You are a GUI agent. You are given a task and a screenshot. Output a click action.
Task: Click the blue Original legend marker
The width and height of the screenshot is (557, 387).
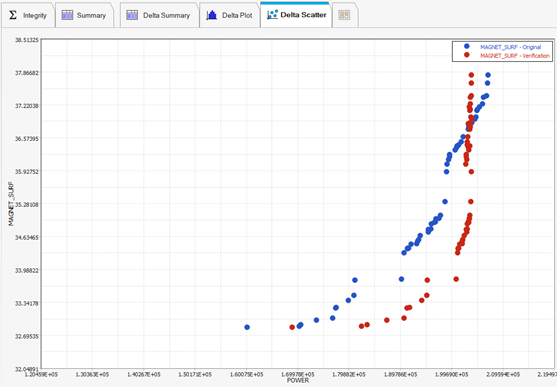tap(467, 46)
